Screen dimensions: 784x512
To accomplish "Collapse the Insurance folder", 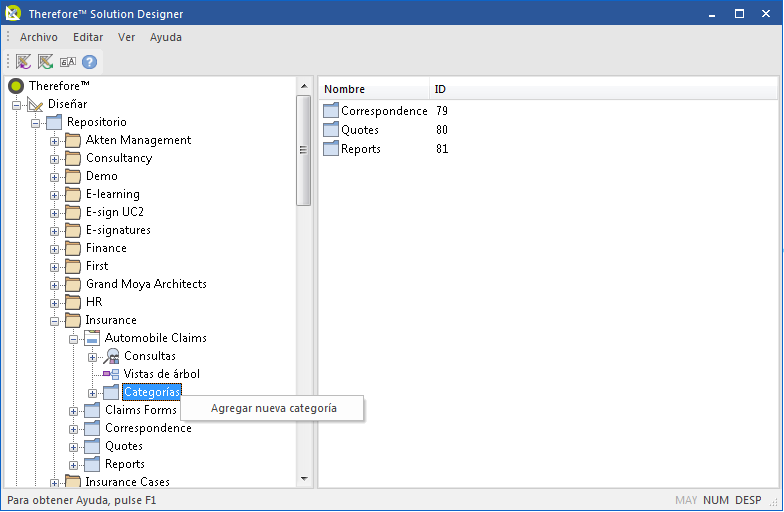I will 54,321.
